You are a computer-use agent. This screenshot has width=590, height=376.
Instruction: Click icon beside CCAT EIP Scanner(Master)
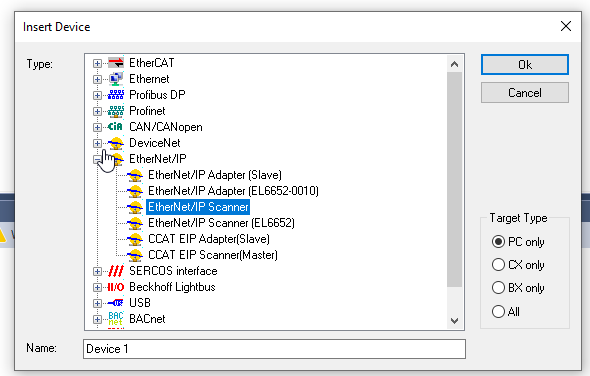135,255
